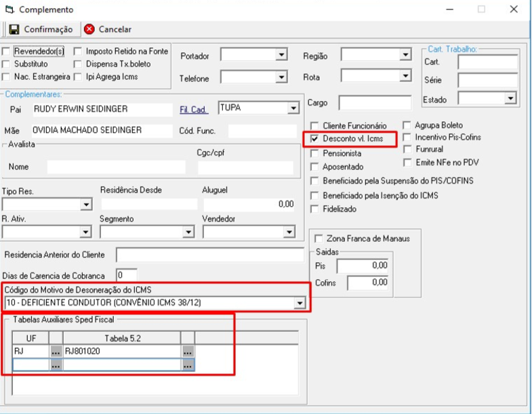Viewport: 532px width, 414px height.
Task: Toggle the Fidelizado checkbox
Action: 314,209
